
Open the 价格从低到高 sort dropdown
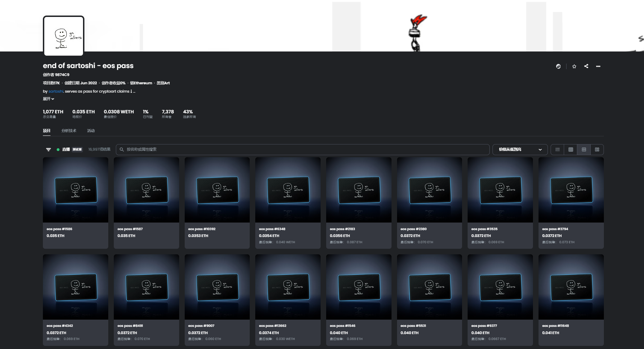coord(520,150)
